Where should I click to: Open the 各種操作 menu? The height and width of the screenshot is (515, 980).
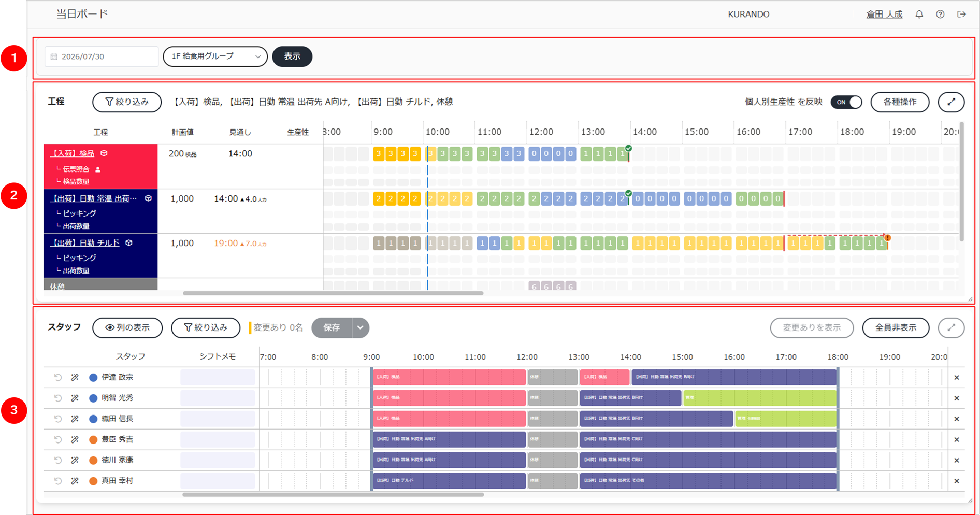900,102
